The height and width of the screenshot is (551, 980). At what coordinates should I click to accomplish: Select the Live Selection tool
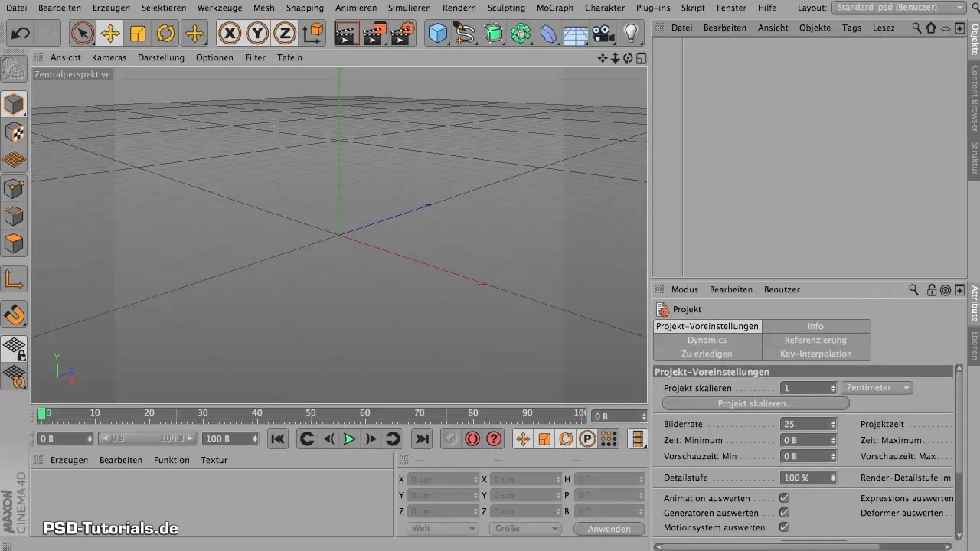[x=83, y=34]
